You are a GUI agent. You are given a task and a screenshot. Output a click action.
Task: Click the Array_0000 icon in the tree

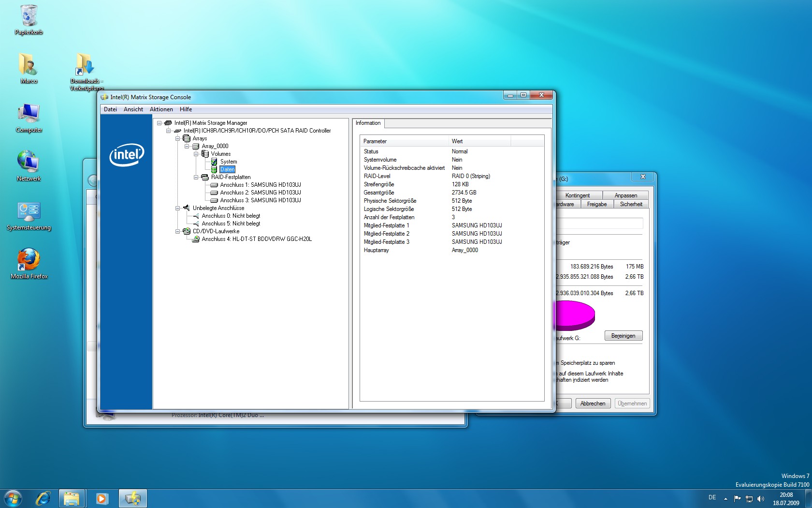coord(196,146)
